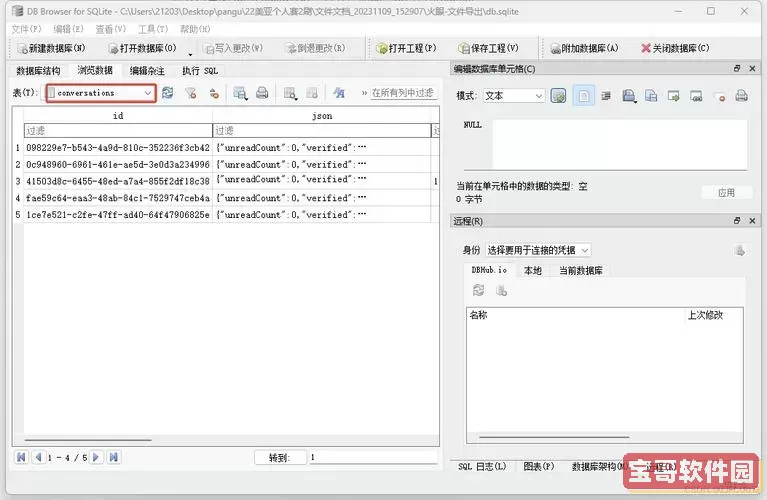Focus the id column filter field

point(118,130)
